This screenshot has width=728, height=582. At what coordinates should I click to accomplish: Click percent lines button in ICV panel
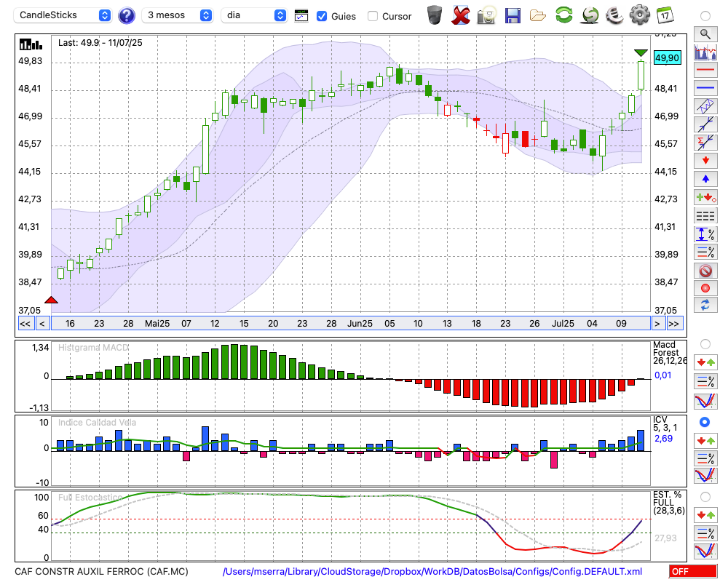pos(705,458)
